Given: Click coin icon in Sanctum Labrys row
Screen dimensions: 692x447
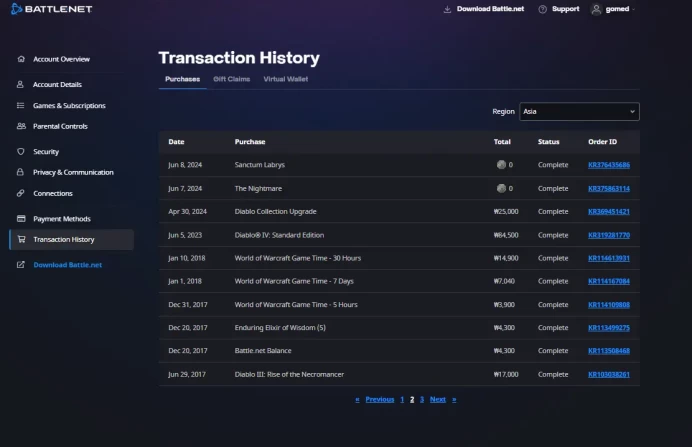Looking at the screenshot, I should pyautogui.click(x=501, y=165).
